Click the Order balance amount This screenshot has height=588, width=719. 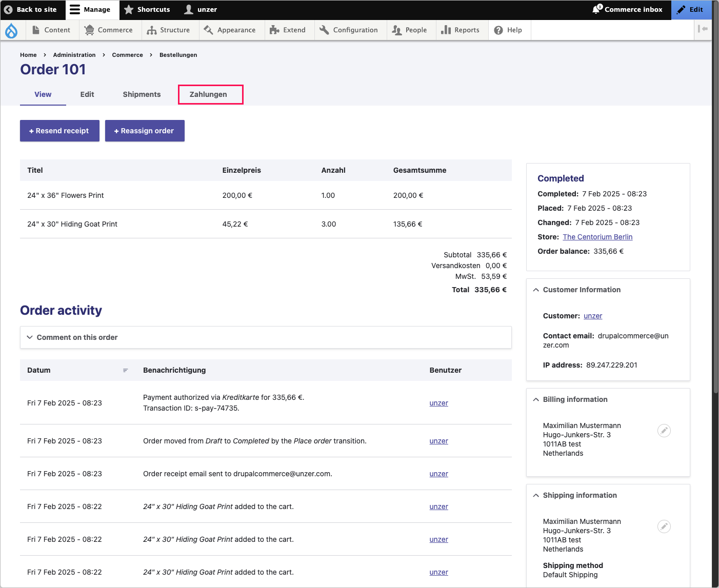click(x=609, y=251)
